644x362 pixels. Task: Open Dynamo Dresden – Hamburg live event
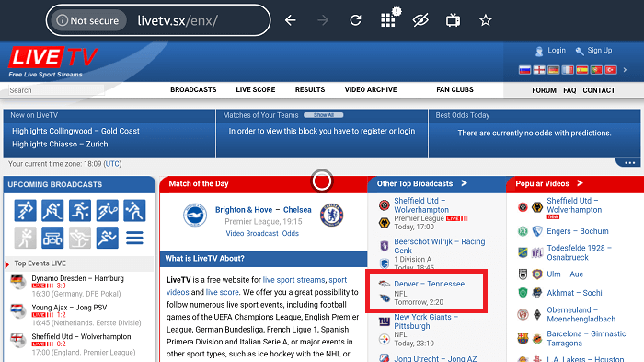tap(77, 278)
